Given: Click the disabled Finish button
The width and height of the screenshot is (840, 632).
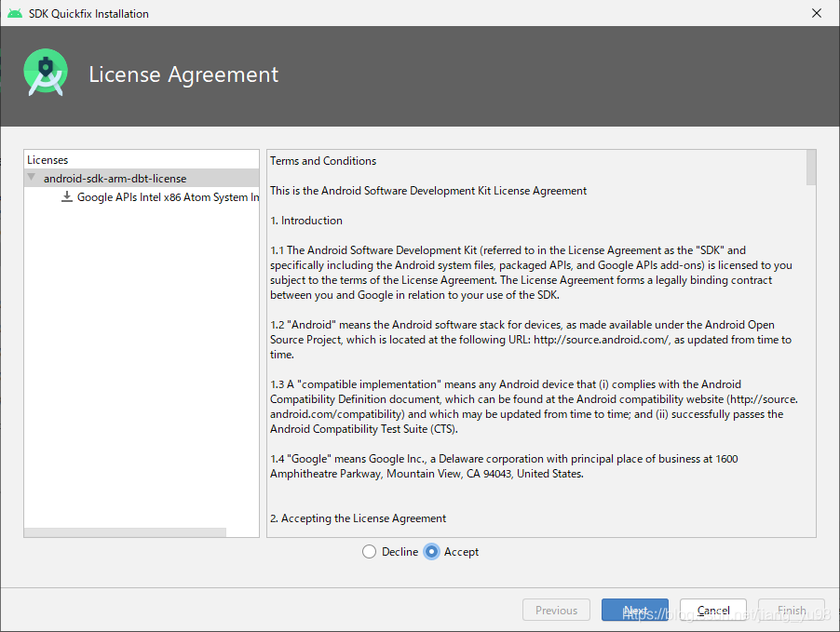Looking at the screenshot, I should click(792, 610).
